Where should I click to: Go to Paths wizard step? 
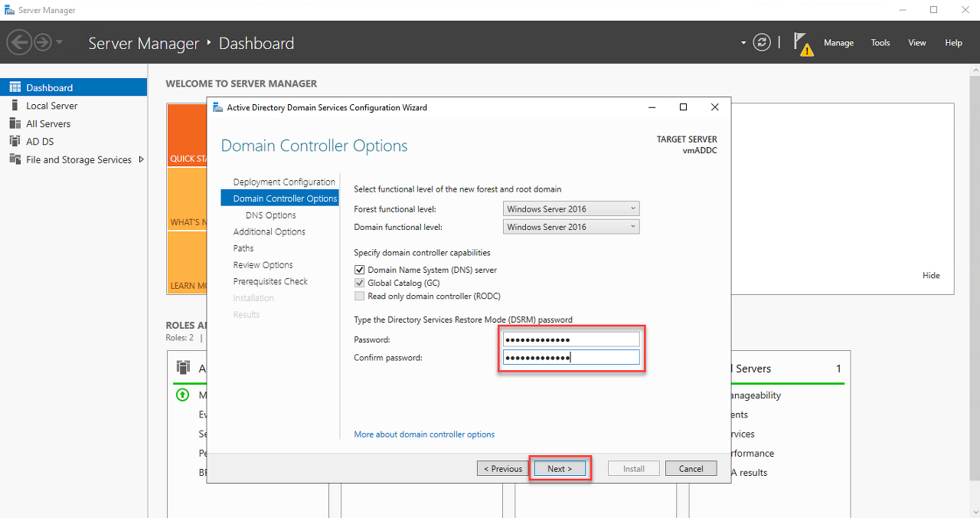(243, 248)
